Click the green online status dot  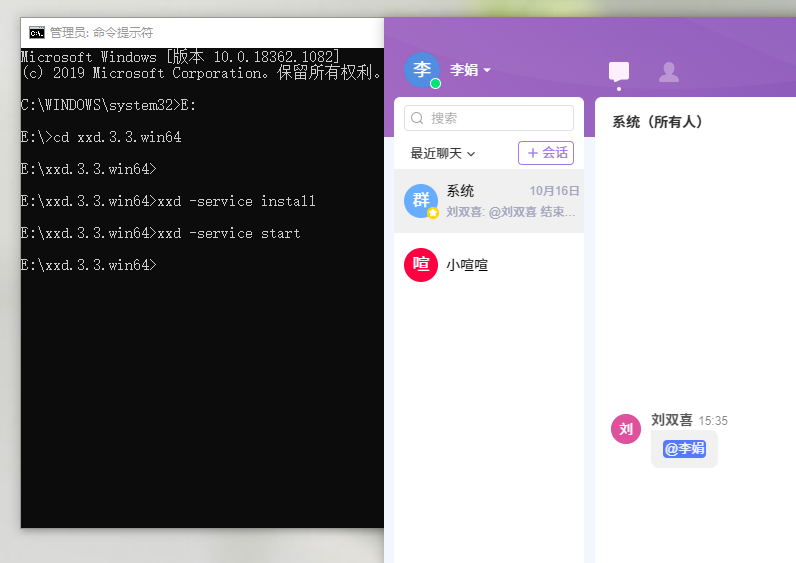point(435,84)
